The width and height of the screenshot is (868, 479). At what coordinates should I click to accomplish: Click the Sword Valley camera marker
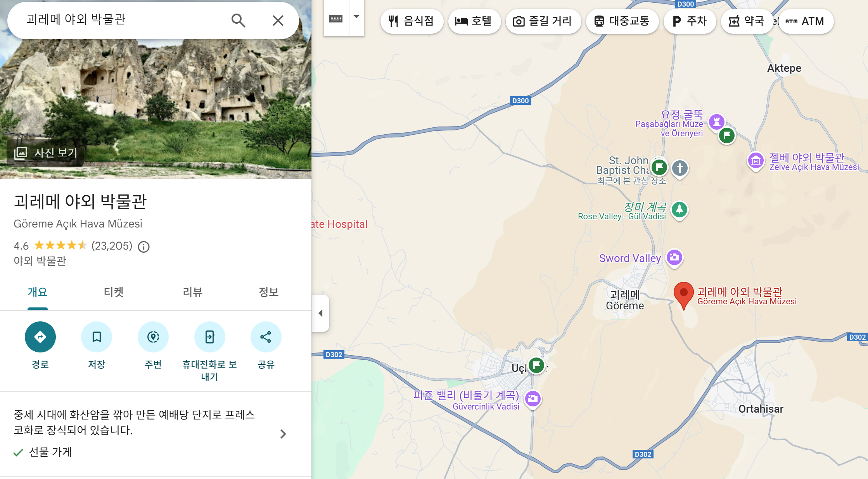point(674,257)
